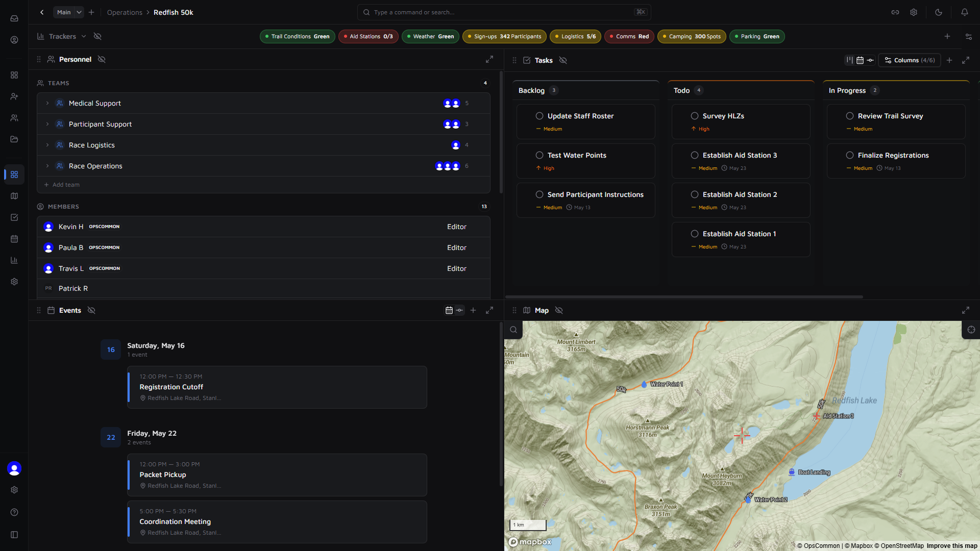Open the profile circle icon in sidebar
The width and height of the screenshot is (980, 551).
14,40
